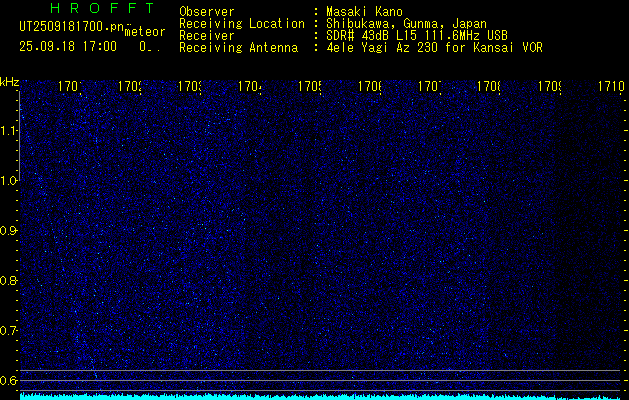629x400 pixels.
Task: Click the 0.7 kHz axis label
Action: 8,331
